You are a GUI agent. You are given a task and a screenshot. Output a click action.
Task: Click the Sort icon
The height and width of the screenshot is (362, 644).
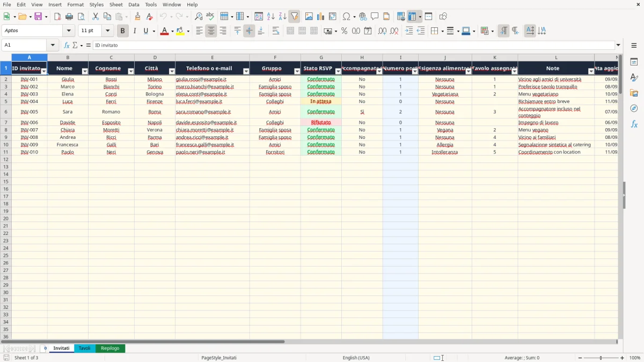click(259, 17)
